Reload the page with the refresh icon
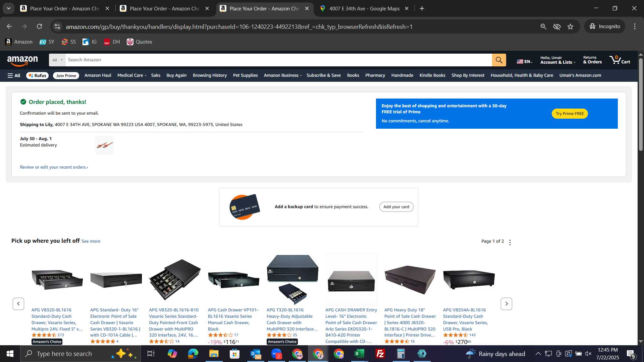 tap(40, 26)
